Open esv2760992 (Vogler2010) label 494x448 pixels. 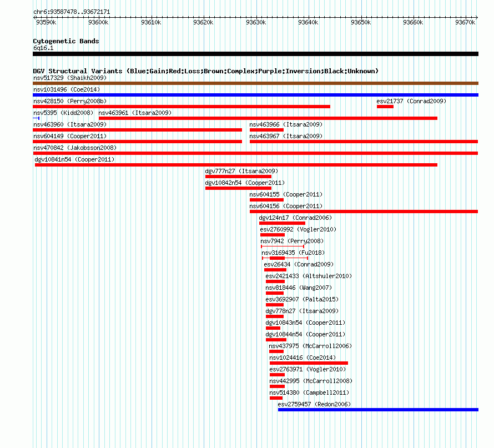click(298, 229)
